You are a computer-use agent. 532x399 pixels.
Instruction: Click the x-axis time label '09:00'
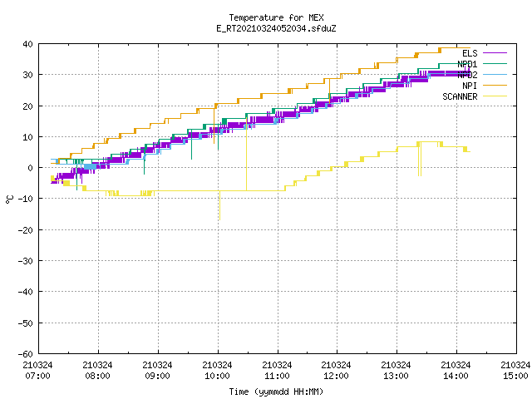coord(157,377)
